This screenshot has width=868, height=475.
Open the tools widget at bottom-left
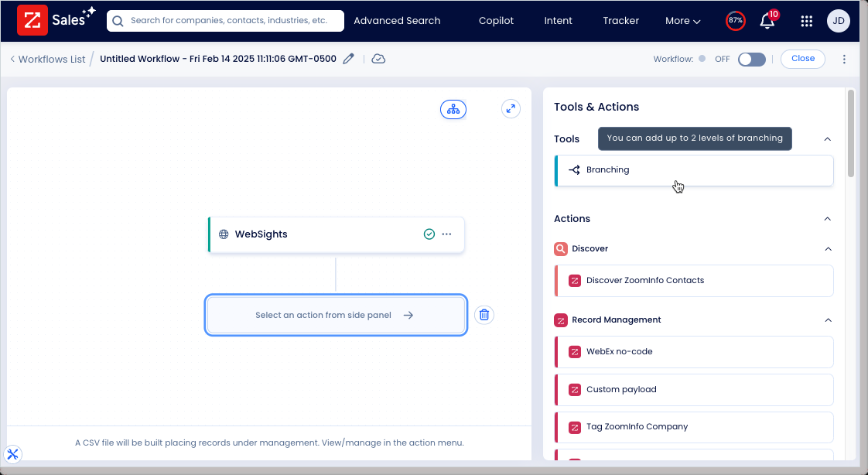click(x=12, y=455)
